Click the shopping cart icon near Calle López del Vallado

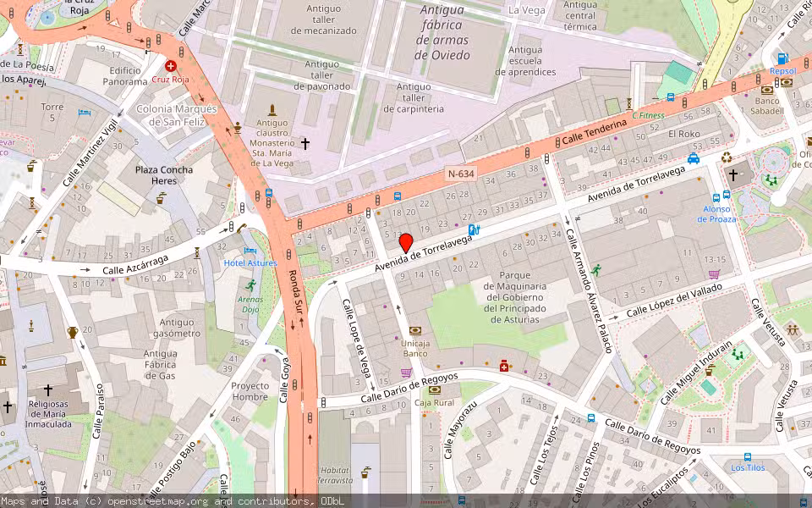[x=714, y=274]
